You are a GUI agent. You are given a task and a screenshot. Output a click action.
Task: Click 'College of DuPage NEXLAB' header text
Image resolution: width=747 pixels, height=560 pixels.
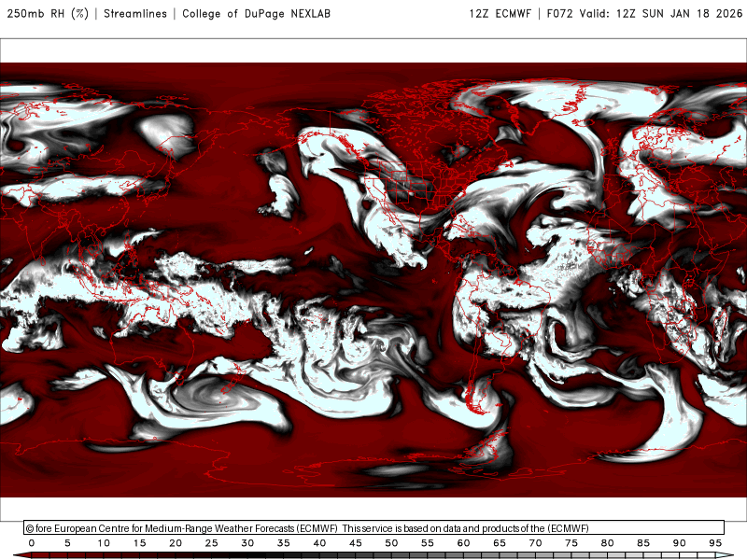(256, 13)
